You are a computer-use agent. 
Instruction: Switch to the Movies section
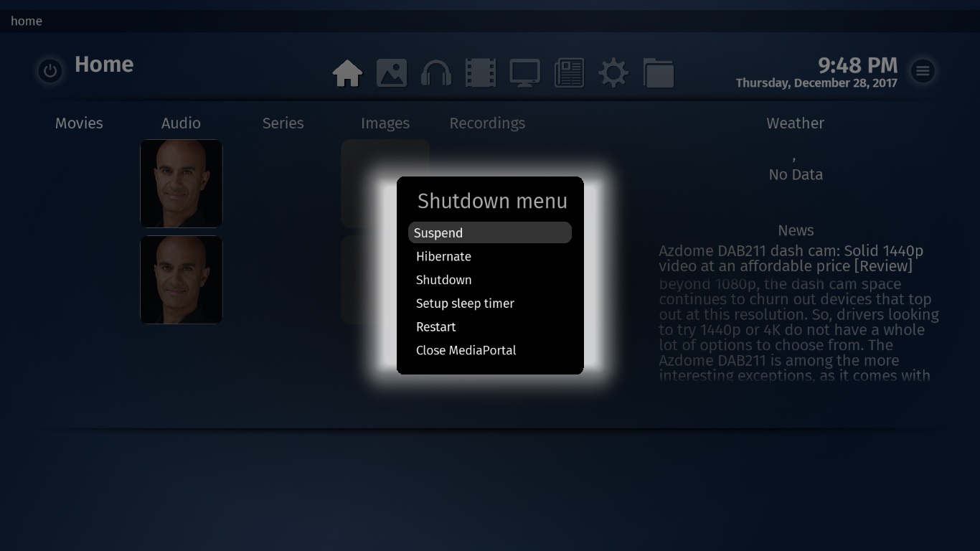tap(79, 123)
